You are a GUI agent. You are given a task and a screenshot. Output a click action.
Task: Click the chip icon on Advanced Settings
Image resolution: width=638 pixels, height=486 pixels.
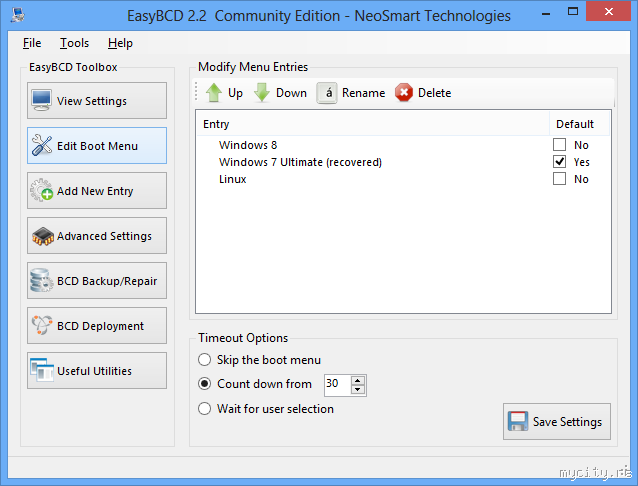(42, 236)
